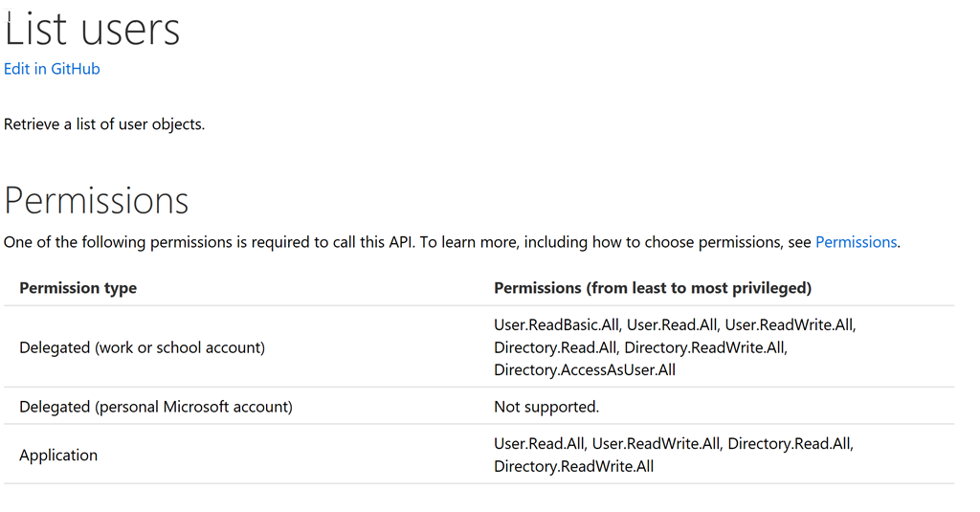The height and width of the screenshot is (512, 980).
Task: Click the Not supported cell text
Action: pos(546,407)
